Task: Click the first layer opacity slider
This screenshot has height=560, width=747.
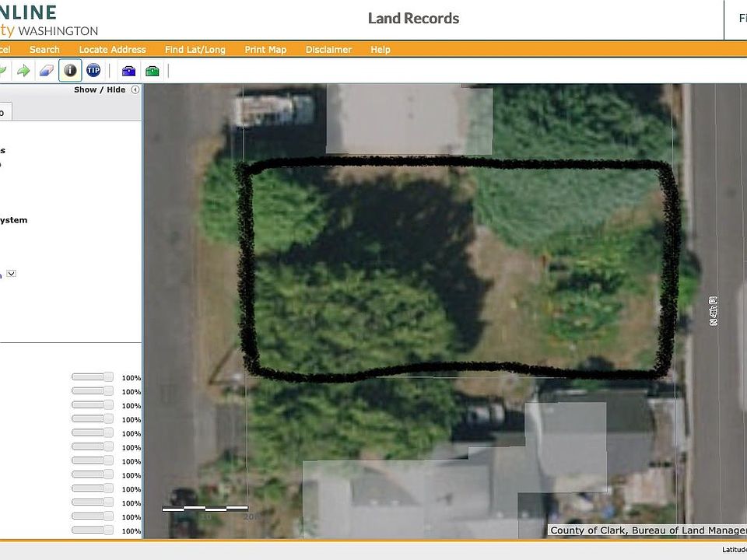Action: (92, 377)
